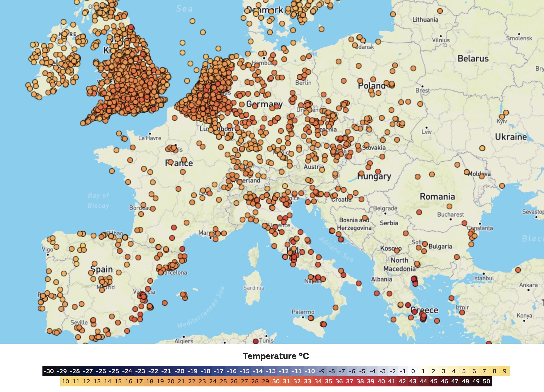The image size is (544, 392).
Task: Click the marker left of the Constanța label
Action: [464, 223]
